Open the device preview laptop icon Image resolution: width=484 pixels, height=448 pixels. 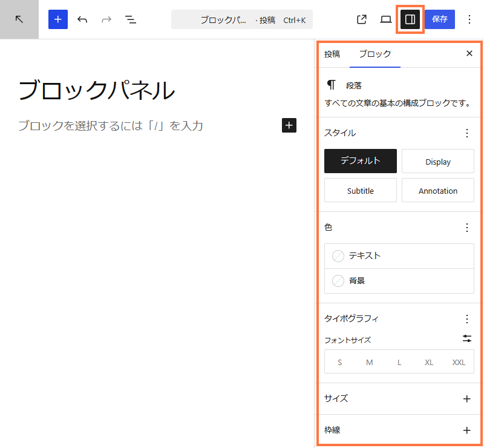[385, 19]
